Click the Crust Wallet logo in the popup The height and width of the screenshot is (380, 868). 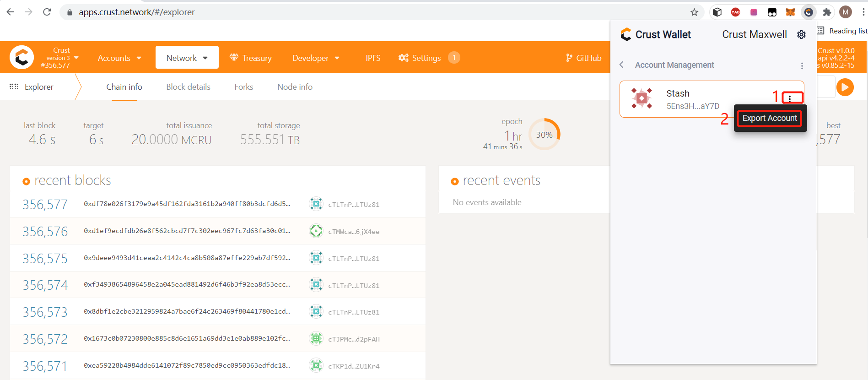tap(626, 34)
